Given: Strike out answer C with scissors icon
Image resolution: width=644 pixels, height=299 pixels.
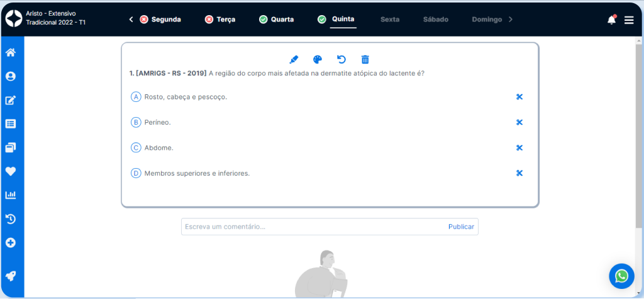Looking at the screenshot, I should tap(519, 148).
